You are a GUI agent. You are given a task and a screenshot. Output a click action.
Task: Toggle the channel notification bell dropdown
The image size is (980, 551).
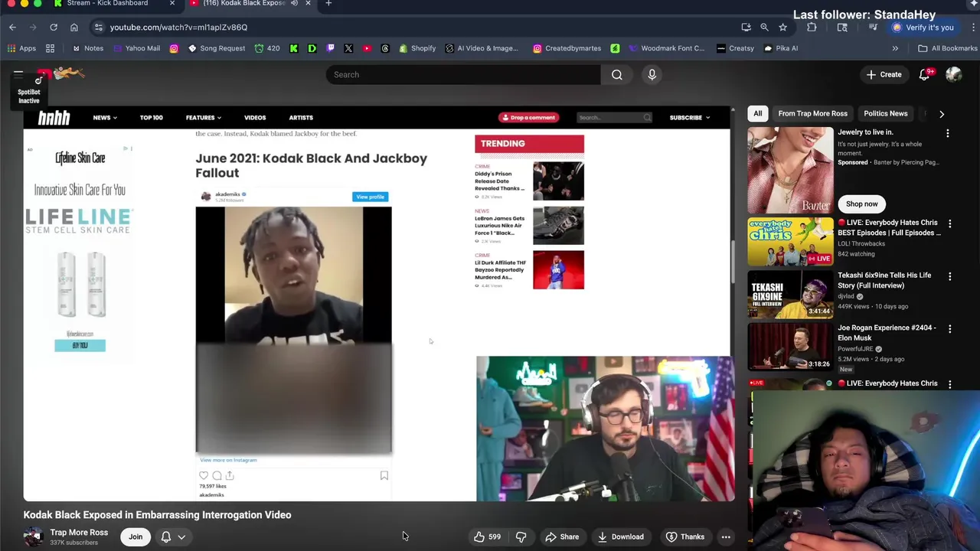click(173, 536)
